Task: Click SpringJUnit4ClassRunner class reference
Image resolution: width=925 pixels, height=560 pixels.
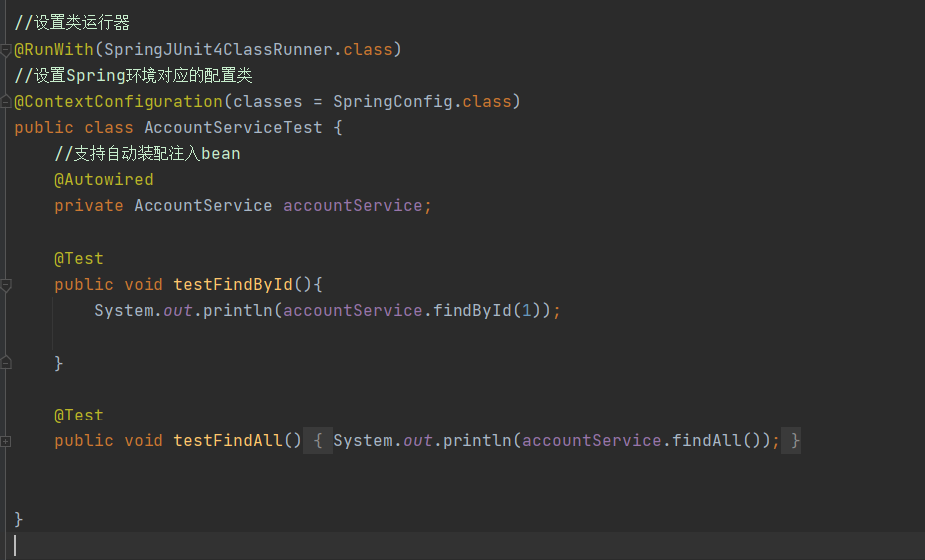Action: 218,50
